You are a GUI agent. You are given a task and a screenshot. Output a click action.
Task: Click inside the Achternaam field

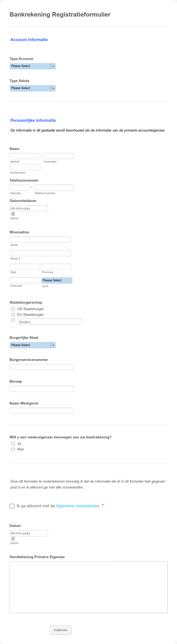click(25, 167)
